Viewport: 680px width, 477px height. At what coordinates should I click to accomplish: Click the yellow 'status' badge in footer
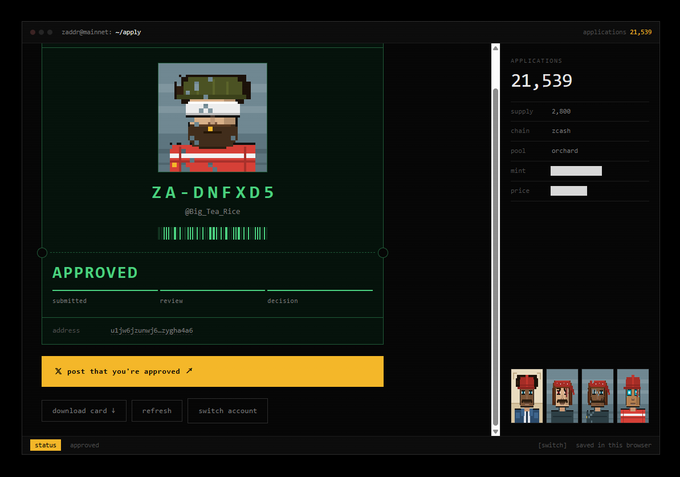tap(46, 445)
